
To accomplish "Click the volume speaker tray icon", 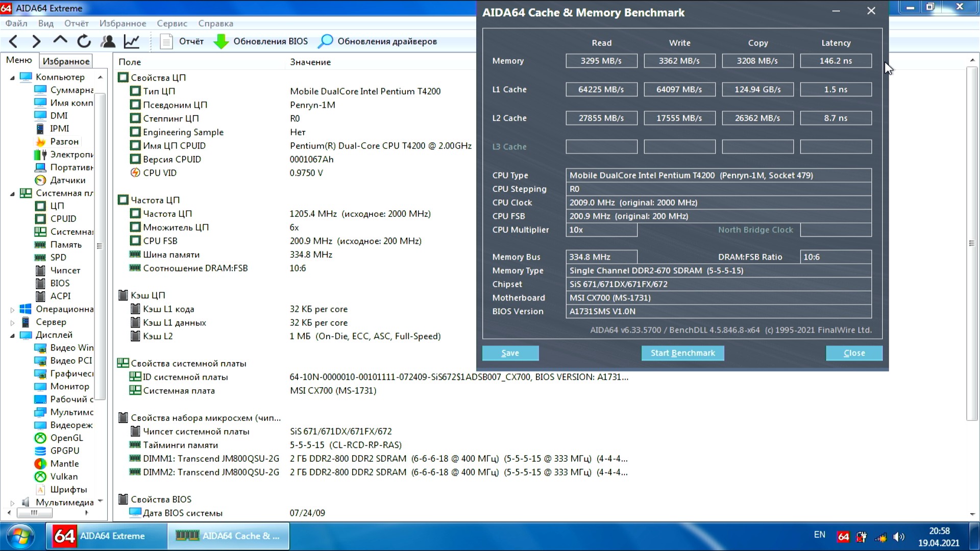I will 899,537.
